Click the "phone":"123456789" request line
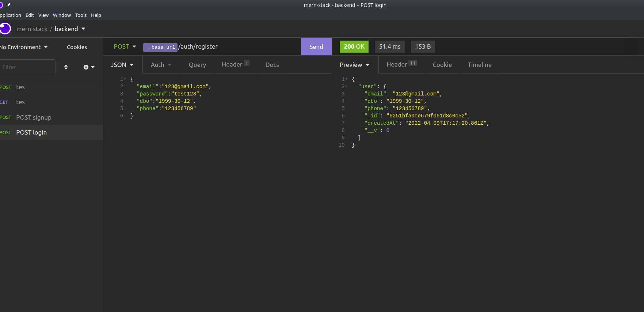Screen dimensions: 644x312 point(166,108)
